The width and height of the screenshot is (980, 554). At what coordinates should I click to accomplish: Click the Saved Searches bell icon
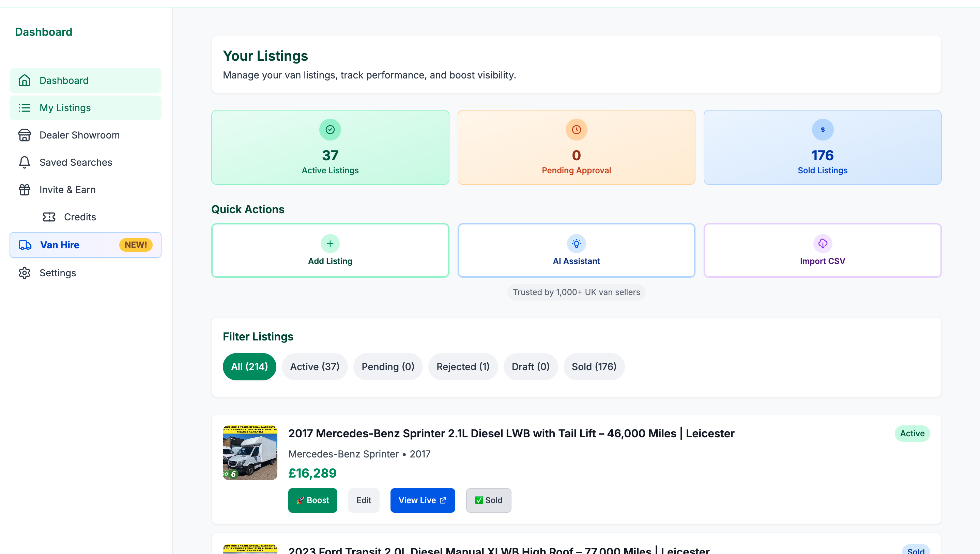pos(24,162)
